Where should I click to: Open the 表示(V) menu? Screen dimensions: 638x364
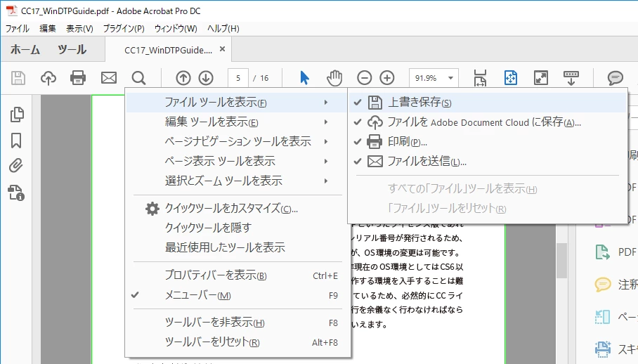tap(80, 29)
